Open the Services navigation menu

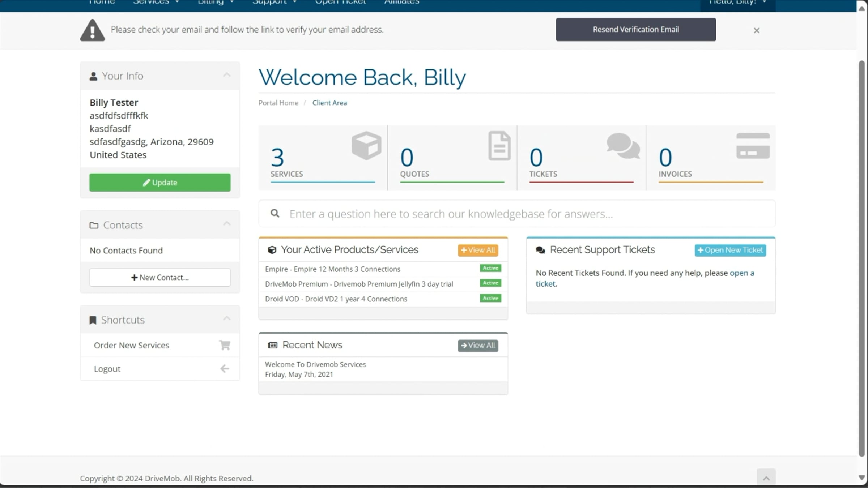[156, 3]
